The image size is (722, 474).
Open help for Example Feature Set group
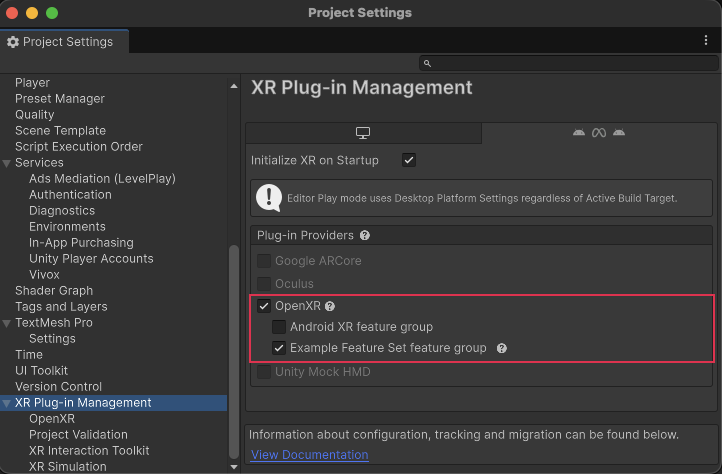[x=501, y=348]
